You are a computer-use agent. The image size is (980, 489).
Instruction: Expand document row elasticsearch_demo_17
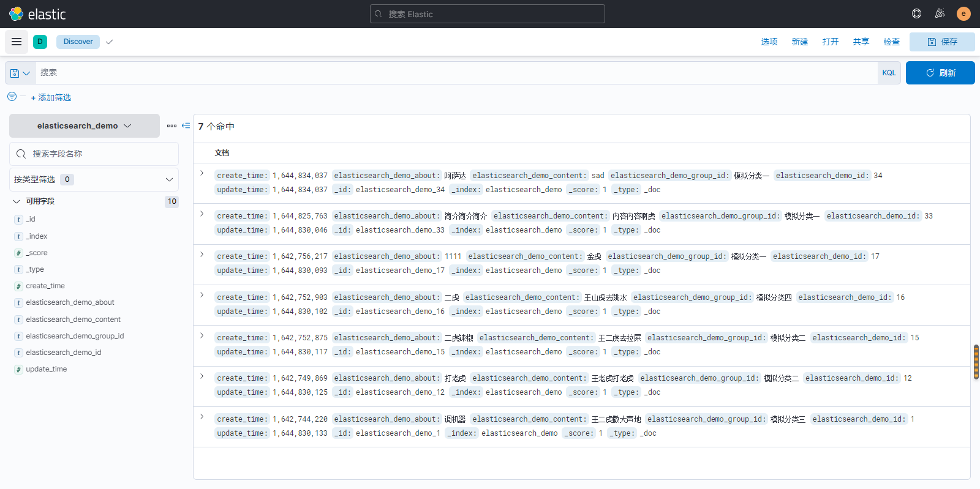point(202,254)
